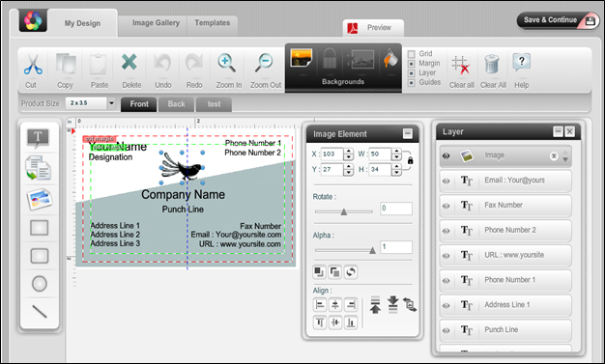The height and width of the screenshot is (364, 605).
Task: Clear all guides with grid X icon
Action: 461,65
